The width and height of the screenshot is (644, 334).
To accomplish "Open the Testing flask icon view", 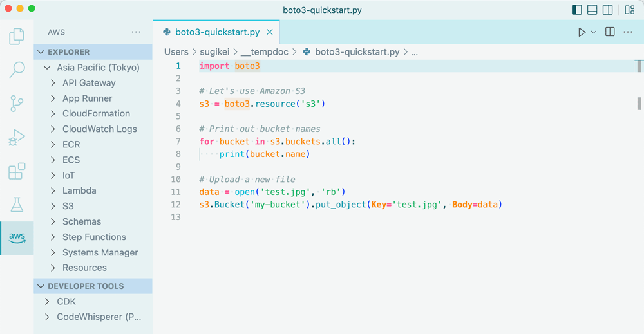I will tap(17, 205).
